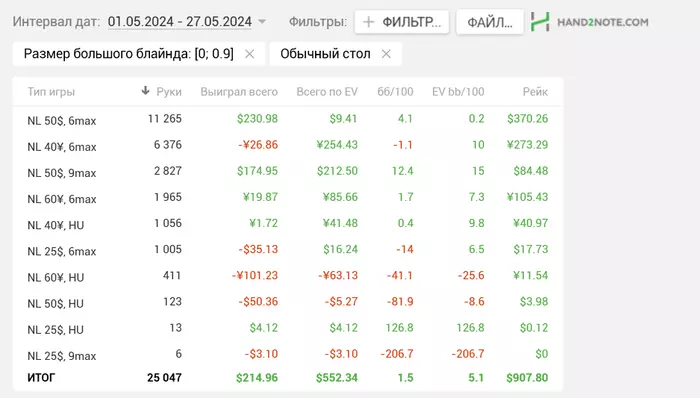Remove the Обычный стол filter chip

386,54
